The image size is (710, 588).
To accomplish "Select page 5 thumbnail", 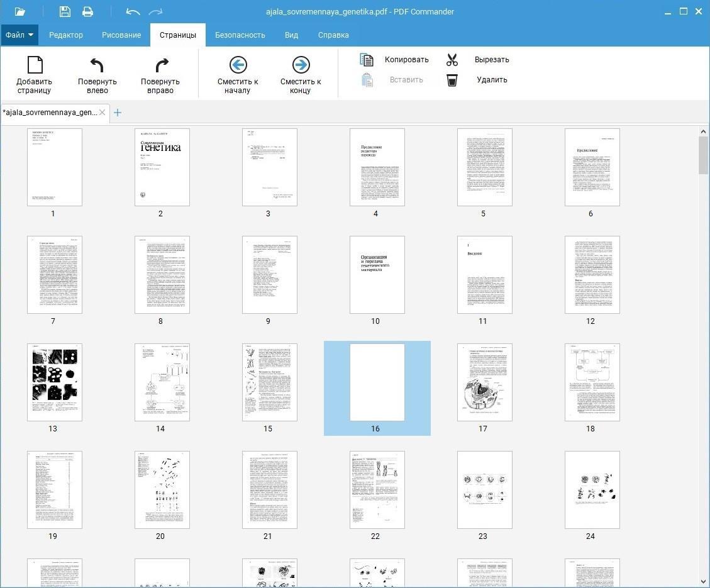I will 484,167.
